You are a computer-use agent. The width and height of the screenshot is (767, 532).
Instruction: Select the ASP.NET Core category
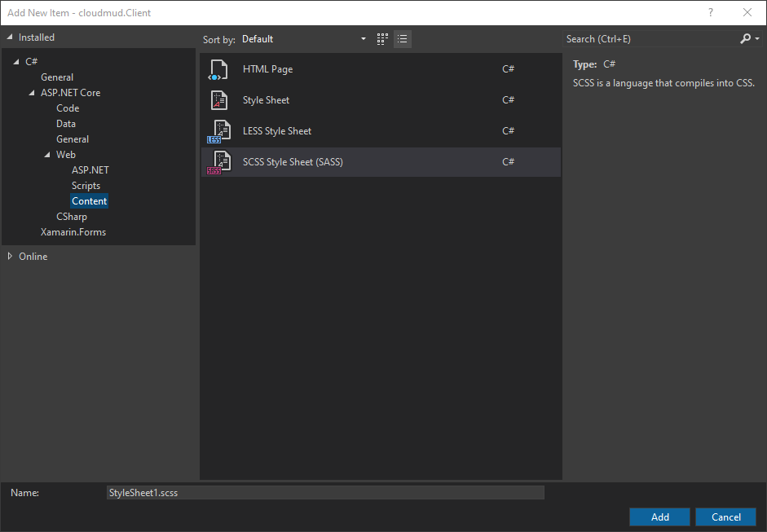70,92
